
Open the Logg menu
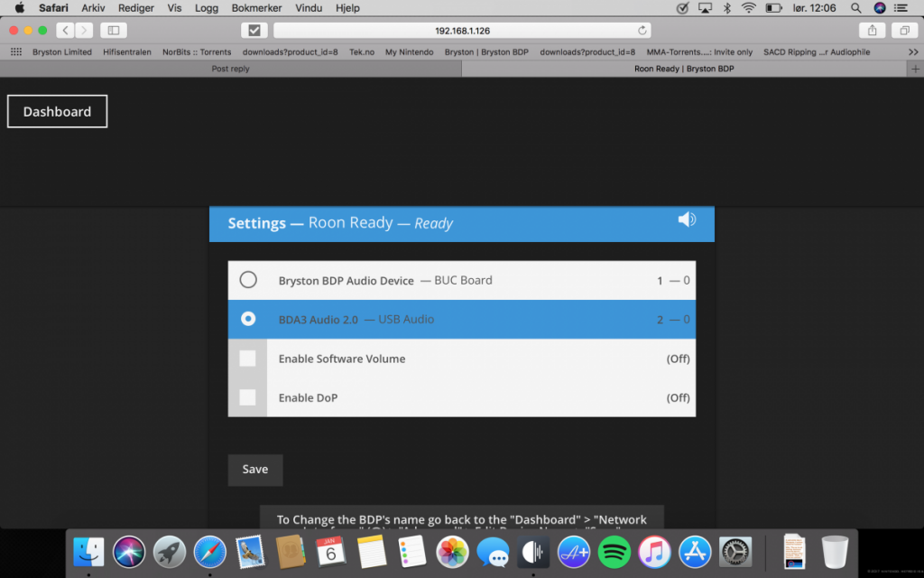tap(207, 8)
